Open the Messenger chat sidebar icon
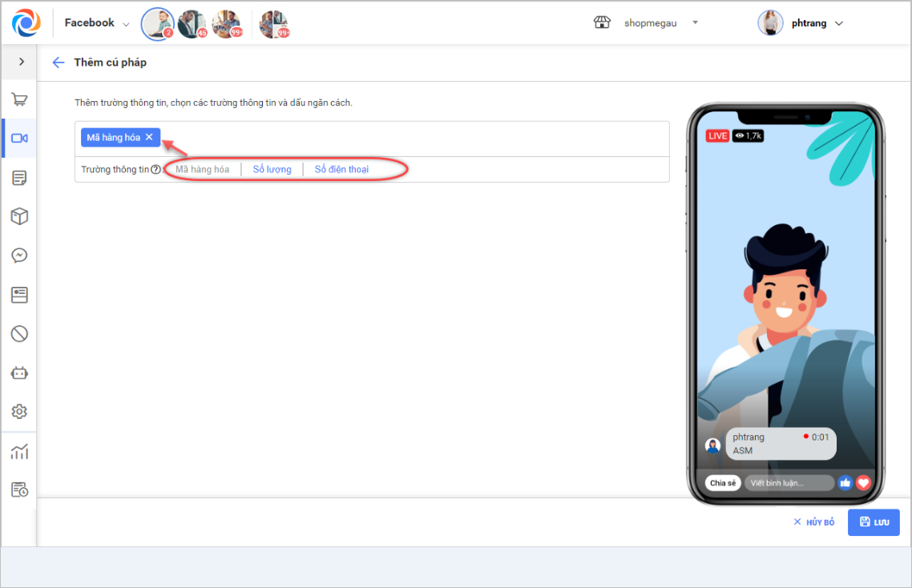 [x=19, y=256]
